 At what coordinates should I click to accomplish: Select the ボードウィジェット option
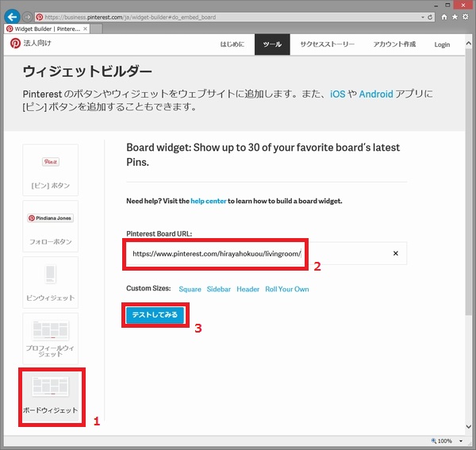[51, 396]
